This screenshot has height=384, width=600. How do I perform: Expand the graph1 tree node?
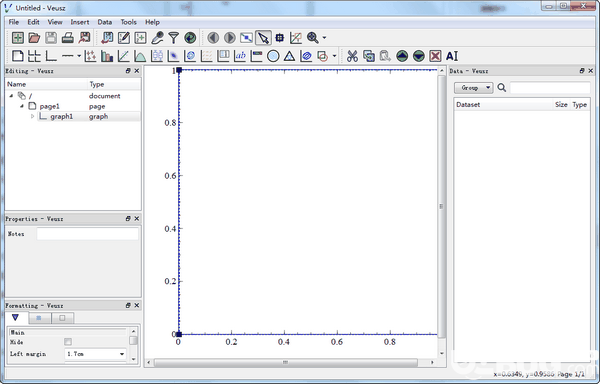point(33,116)
